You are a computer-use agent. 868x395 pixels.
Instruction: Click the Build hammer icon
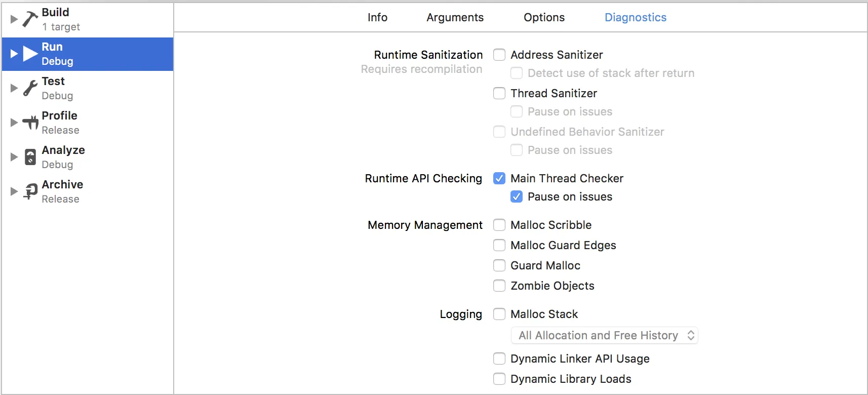[30, 19]
